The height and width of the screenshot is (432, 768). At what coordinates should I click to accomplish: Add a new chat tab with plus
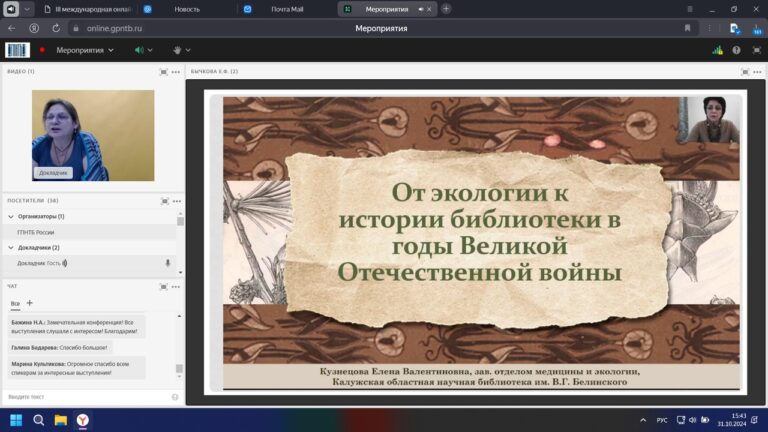(x=30, y=303)
